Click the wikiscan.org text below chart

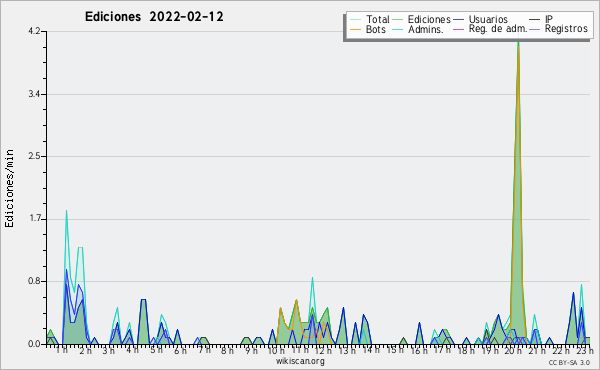click(x=300, y=361)
